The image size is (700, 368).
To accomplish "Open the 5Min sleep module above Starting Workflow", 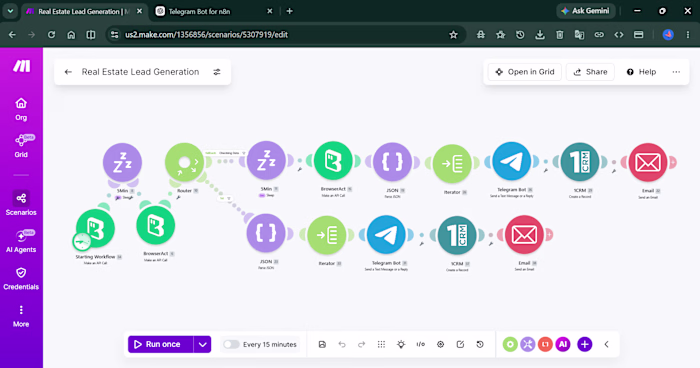I will tap(122, 163).
